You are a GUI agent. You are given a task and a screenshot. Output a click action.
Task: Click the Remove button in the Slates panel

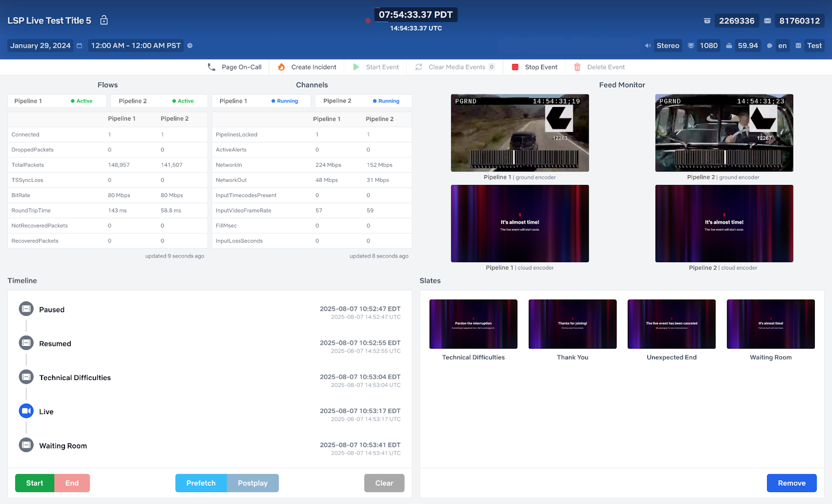pos(791,483)
